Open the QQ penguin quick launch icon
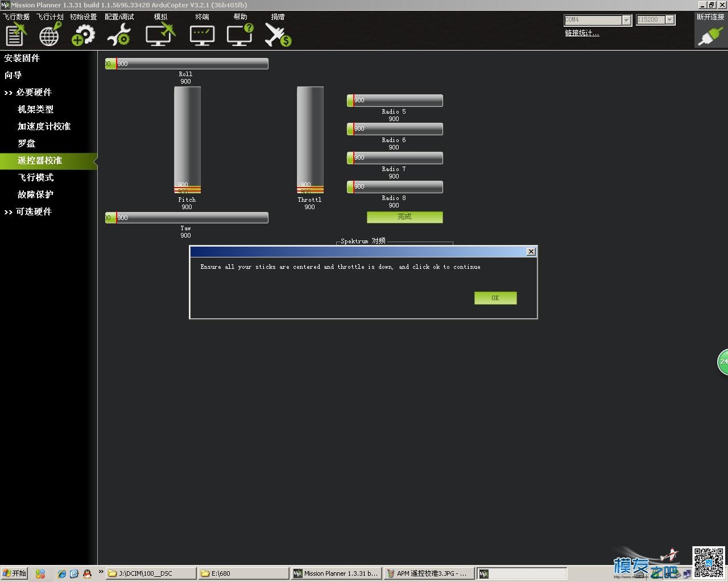The image size is (728, 582). 87,574
